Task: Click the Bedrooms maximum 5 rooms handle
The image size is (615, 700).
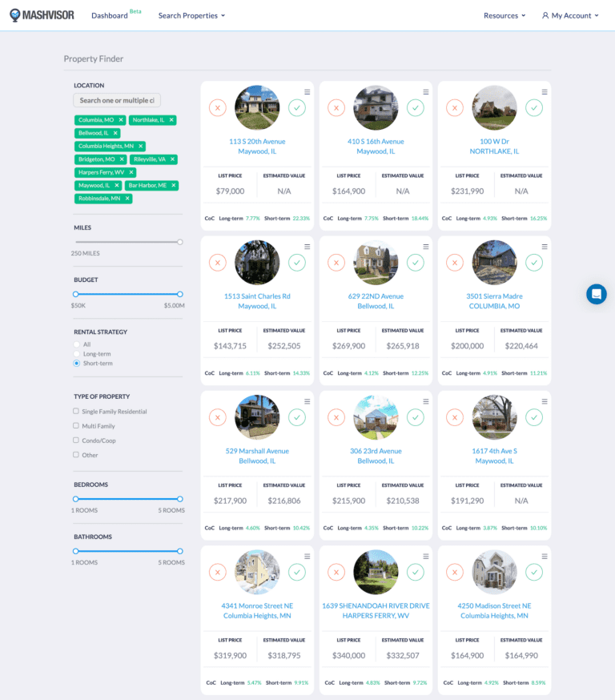Action: tap(180, 499)
